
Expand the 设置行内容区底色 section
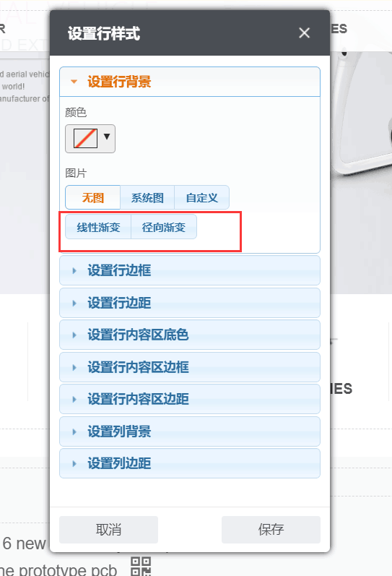coord(190,335)
